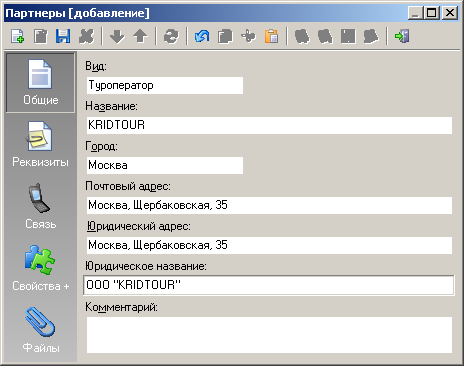Click the greyed speech-bubble toolbar icon
Viewport: 464px width, 366px height.
[371, 36]
